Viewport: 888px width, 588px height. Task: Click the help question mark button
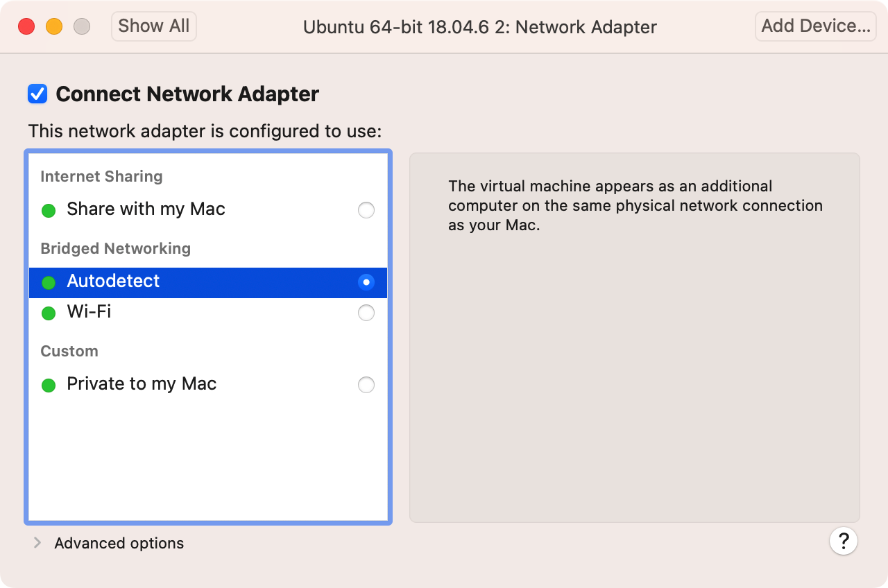[844, 541]
